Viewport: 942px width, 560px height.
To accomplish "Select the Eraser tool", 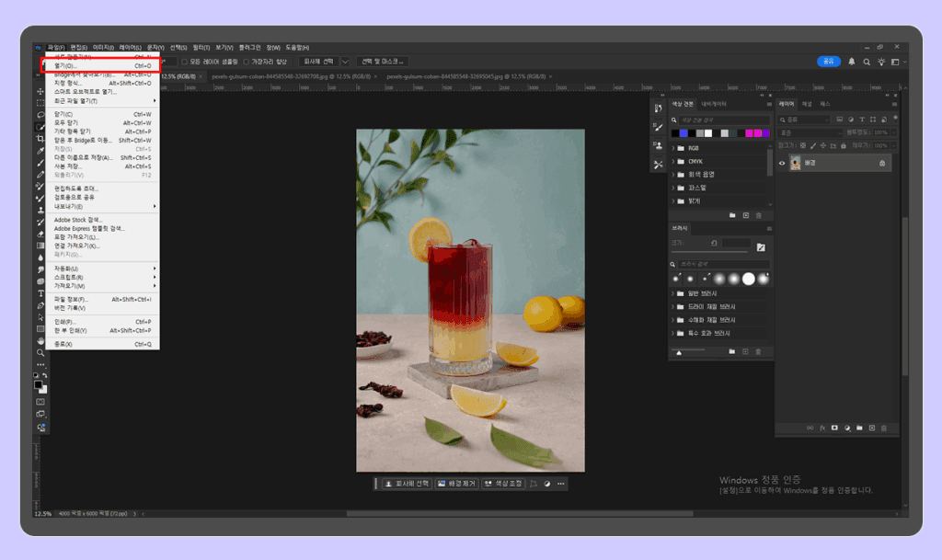I will [x=40, y=234].
